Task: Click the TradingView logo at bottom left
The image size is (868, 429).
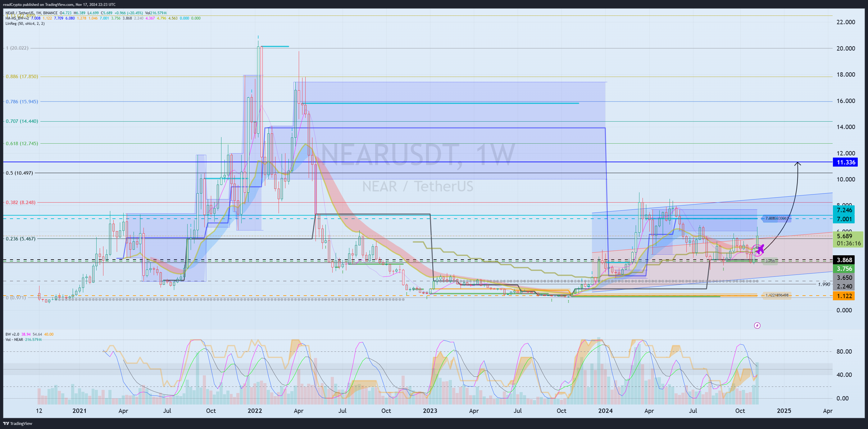Action: 18,423
